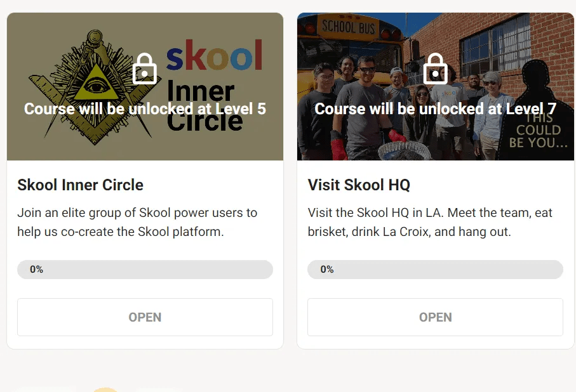Image resolution: width=576 pixels, height=392 pixels.
Task: Click the 0% label under Visit Skool HQ
Action: click(x=327, y=270)
